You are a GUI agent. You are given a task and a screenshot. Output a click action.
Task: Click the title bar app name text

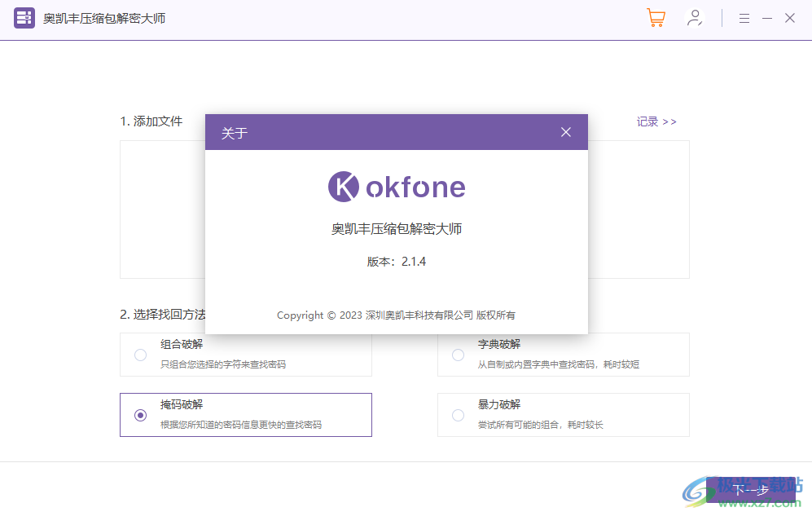tap(104, 19)
